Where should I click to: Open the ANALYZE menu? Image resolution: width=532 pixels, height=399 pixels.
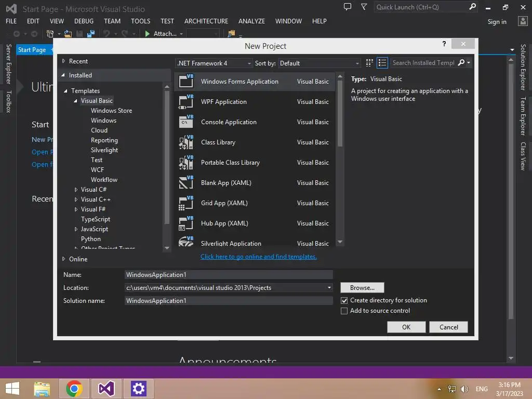[252, 21]
